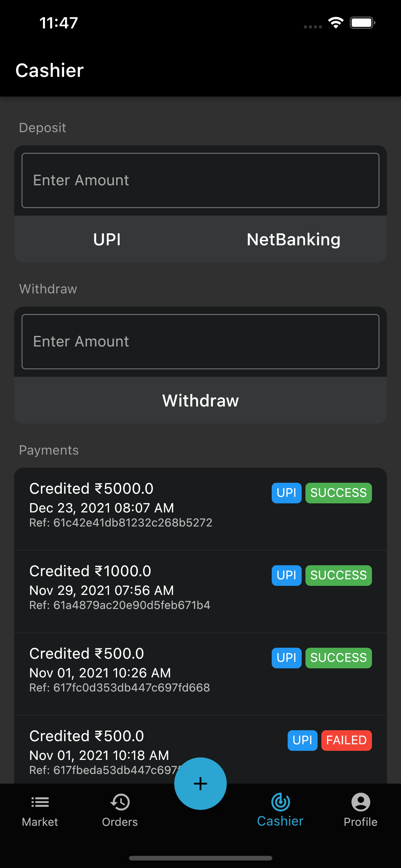Select the Ref 61a4879ac20e90d5feb671b4 text
This screenshot has width=401, height=868.
120,605
